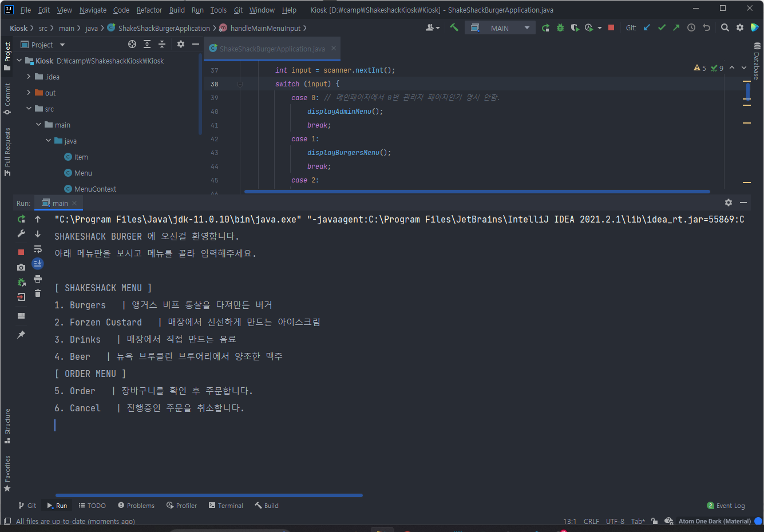Viewport: 764px width, 532px height.
Task: Run MAIN with Coverage shield icon
Action: pos(575,27)
